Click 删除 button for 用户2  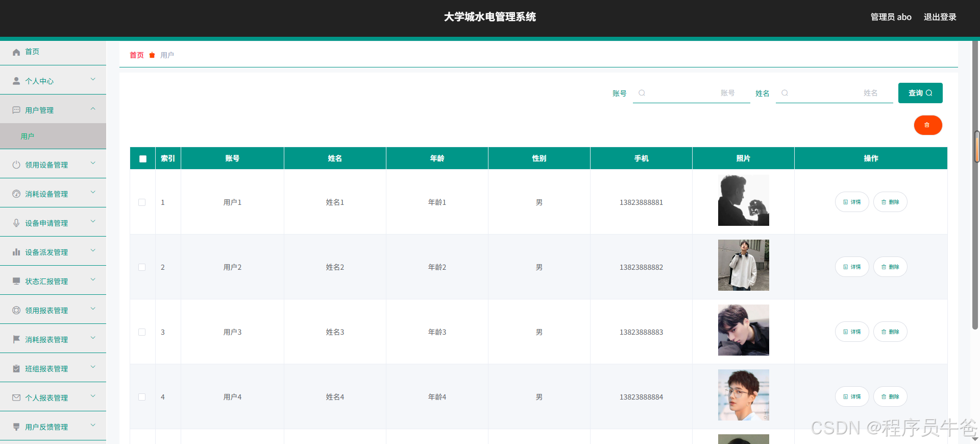[x=890, y=267]
